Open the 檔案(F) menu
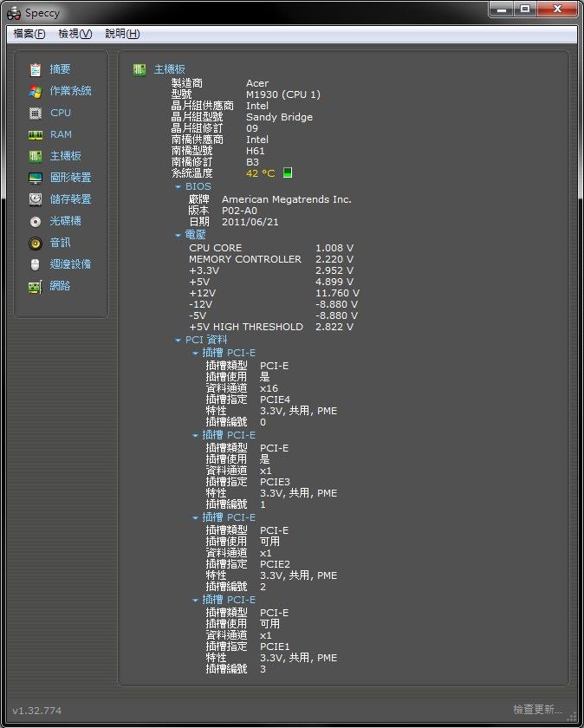 click(x=29, y=34)
